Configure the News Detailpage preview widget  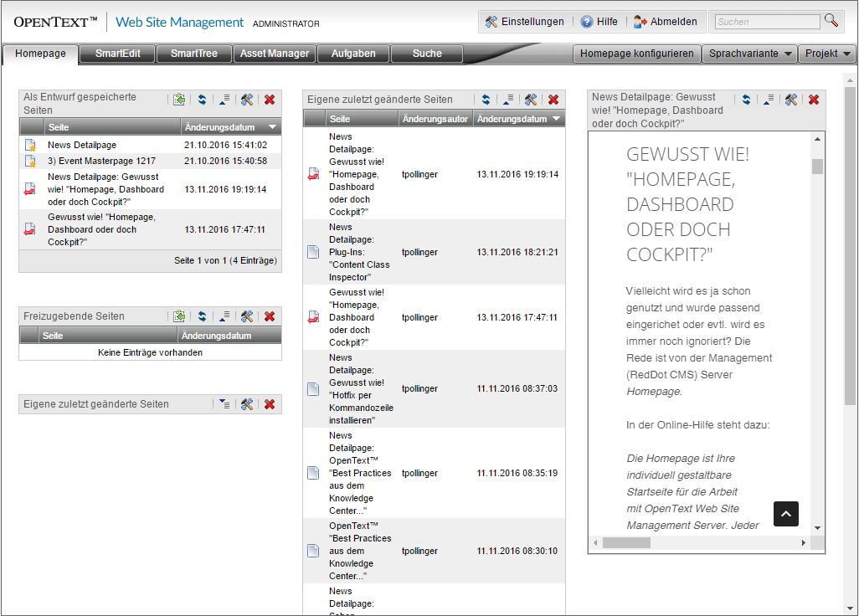[x=791, y=100]
